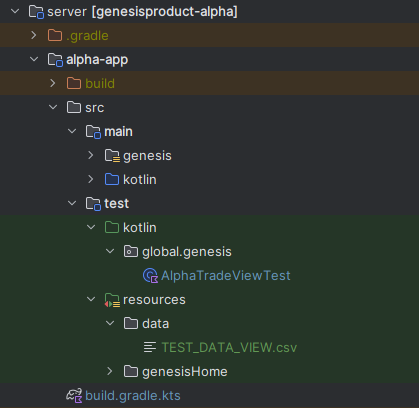Click the green test kotlin folder icon
This screenshot has height=408, width=419.
click(112, 227)
